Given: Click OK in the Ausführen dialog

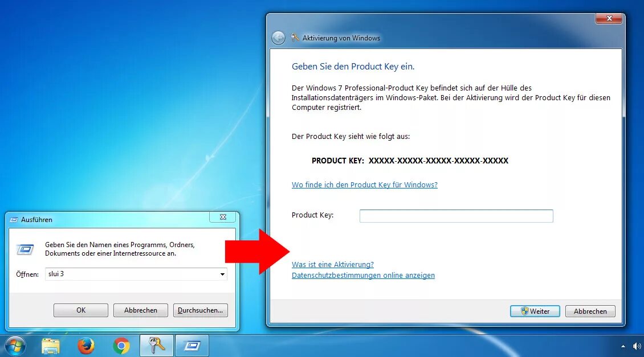Looking at the screenshot, I should click(x=81, y=310).
